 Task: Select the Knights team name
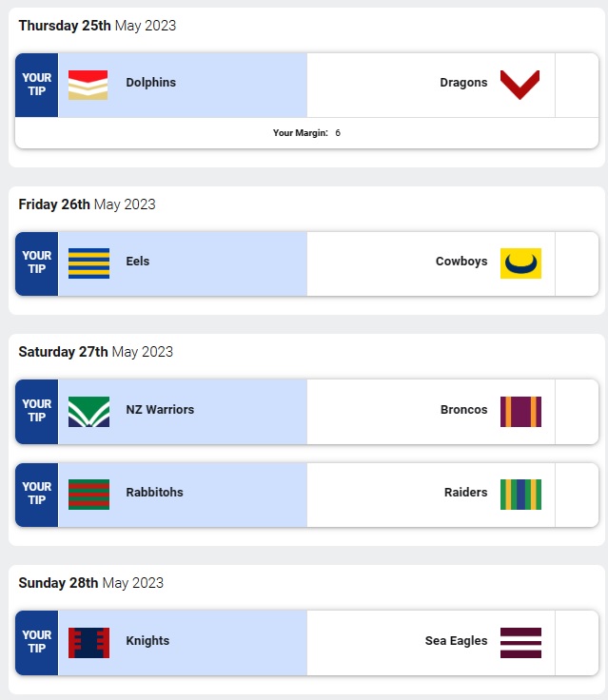tap(147, 641)
